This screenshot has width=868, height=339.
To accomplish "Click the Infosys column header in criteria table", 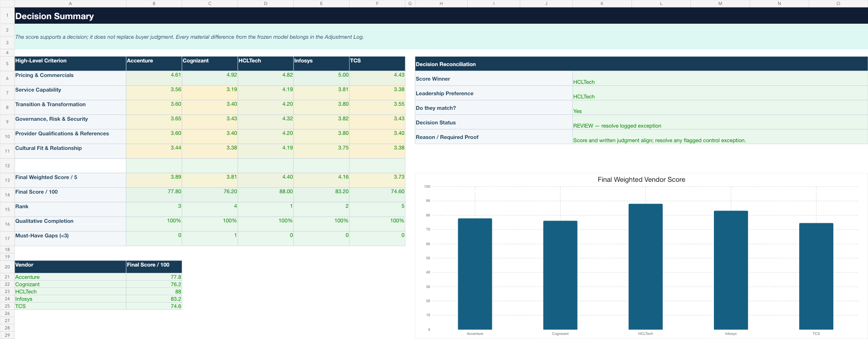I will [321, 64].
